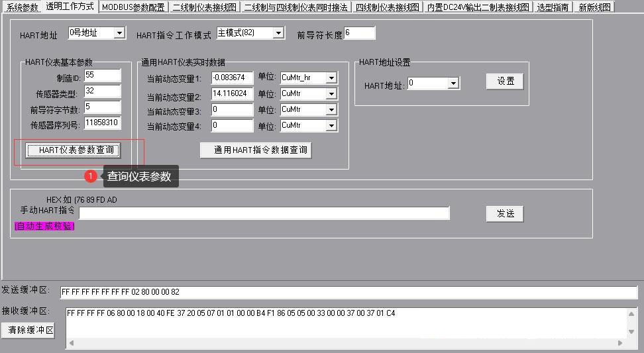
Task: Click the 发送 button
Action: pyautogui.click(x=505, y=213)
